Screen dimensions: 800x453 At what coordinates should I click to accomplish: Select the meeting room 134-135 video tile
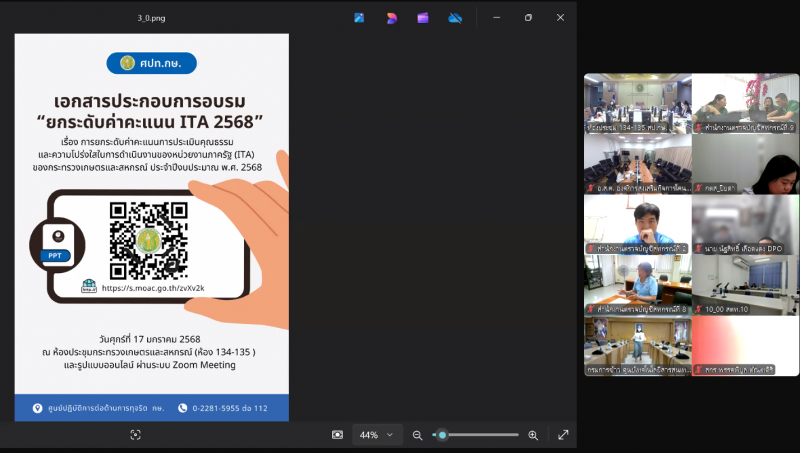point(638,104)
